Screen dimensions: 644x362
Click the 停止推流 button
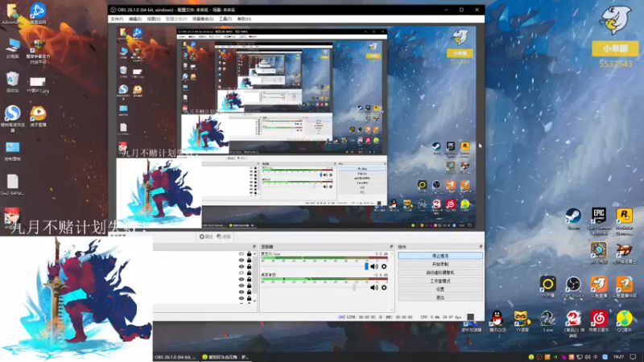[x=440, y=256]
